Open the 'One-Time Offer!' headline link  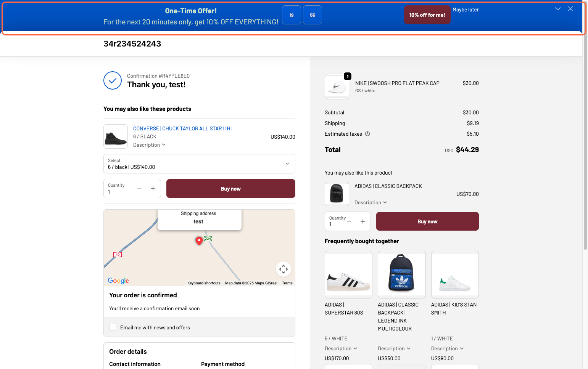[x=191, y=11]
